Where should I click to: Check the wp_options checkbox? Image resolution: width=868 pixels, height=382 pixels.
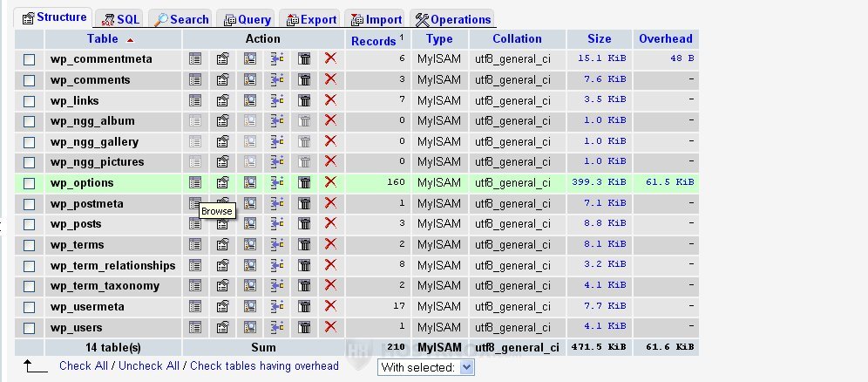[x=30, y=183]
